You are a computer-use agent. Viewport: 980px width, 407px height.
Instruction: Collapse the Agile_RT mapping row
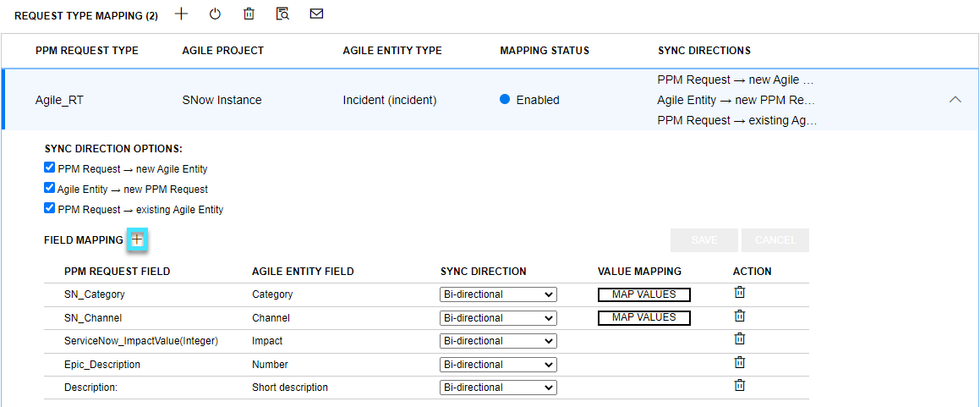955,100
